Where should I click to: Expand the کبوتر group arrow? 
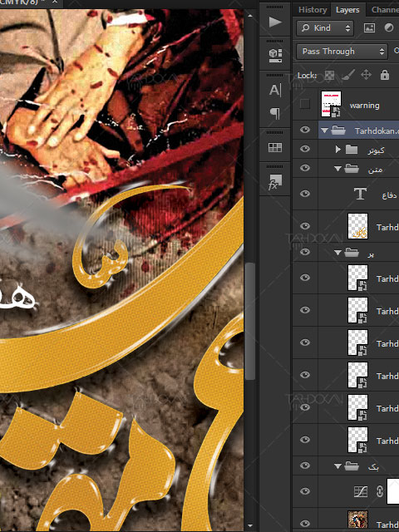point(338,150)
